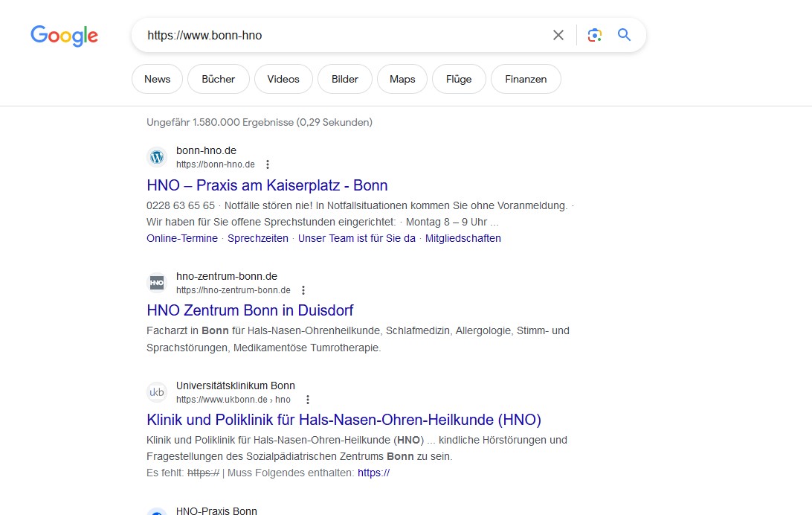Open HNO Zentrum Bonn in Duisdorf result
This screenshot has height=515, width=812.
[250, 310]
